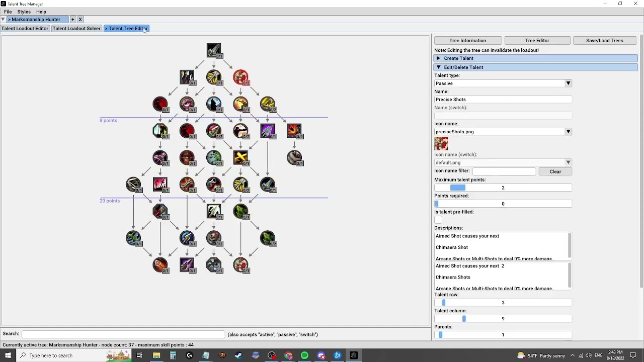Adjust the Parents slider
This screenshot has height=362, width=644.
pos(503,335)
